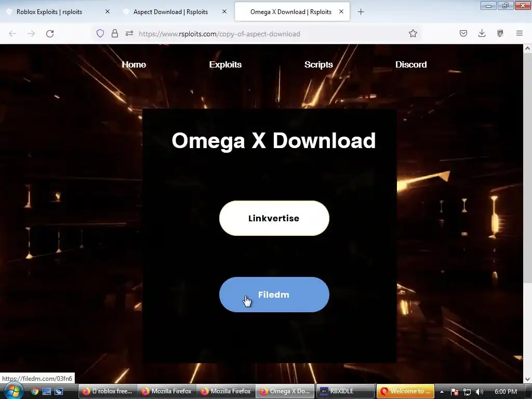Launch Chrome from the quick launch bar
The width and height of the screenshot is (532, 399).
(35, 391)
